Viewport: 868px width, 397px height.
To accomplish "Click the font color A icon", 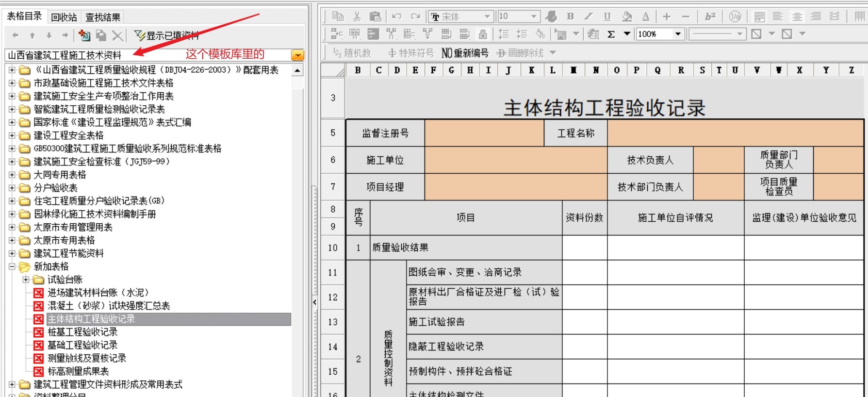I will (646, 17).
